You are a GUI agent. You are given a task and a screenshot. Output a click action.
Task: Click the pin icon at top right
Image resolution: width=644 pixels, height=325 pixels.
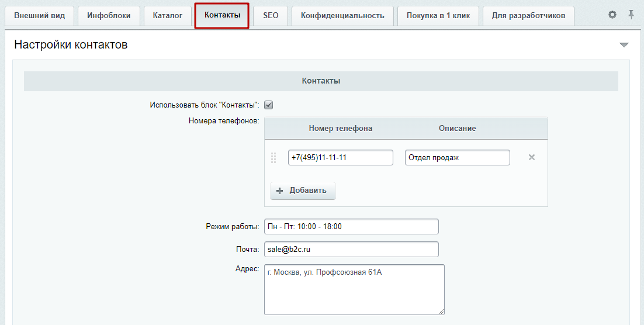[631, 15]
